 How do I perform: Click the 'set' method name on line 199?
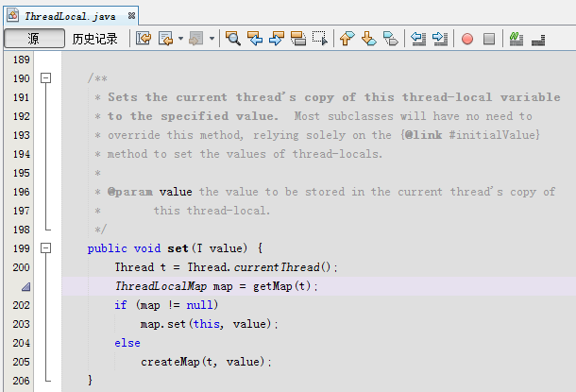point(178,248)
